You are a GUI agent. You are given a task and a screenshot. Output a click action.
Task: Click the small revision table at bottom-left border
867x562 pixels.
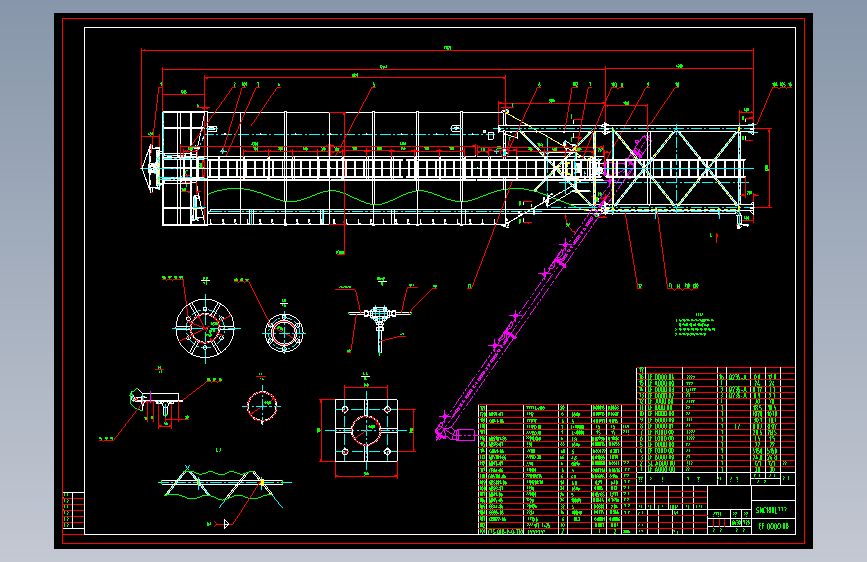click(74, 511)
